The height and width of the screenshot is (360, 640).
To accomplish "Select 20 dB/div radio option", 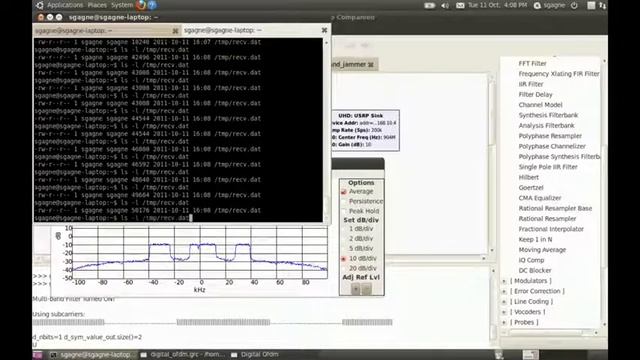I will click(344, 269).
